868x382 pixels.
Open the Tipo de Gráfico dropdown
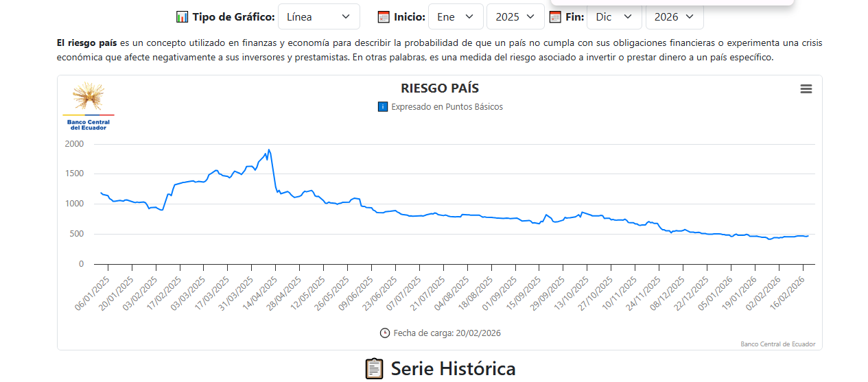tap(318, 16)
